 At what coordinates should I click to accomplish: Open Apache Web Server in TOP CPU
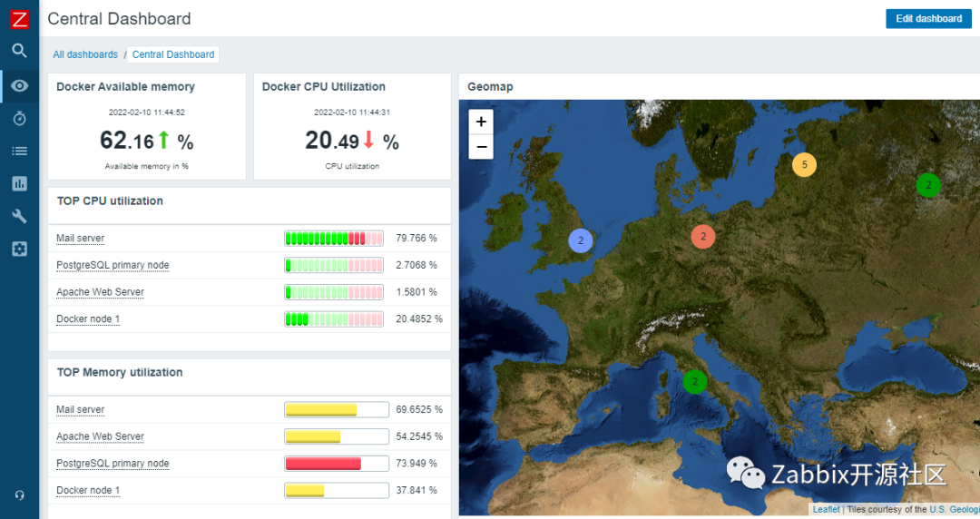coord(100,292)
